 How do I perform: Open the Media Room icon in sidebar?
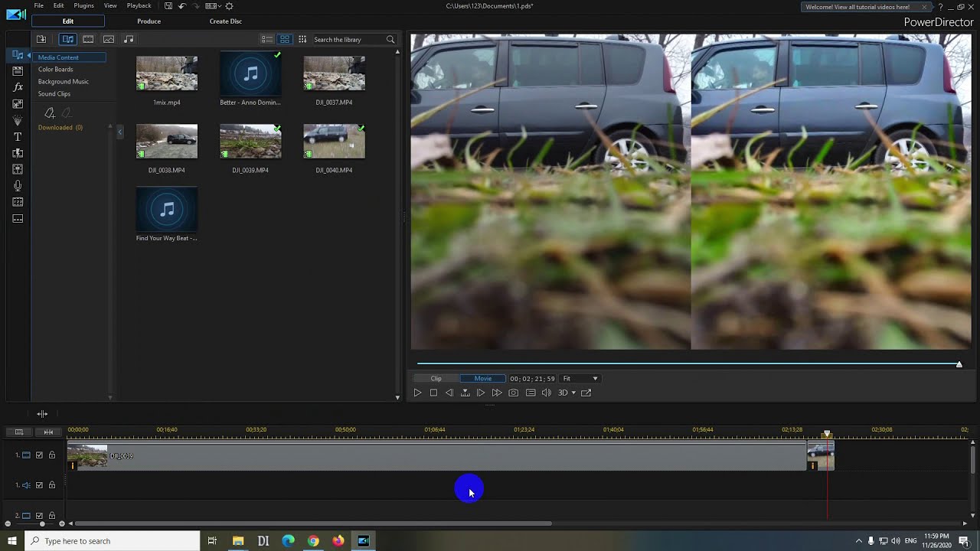pyautogui.click(x=18, y=55)
